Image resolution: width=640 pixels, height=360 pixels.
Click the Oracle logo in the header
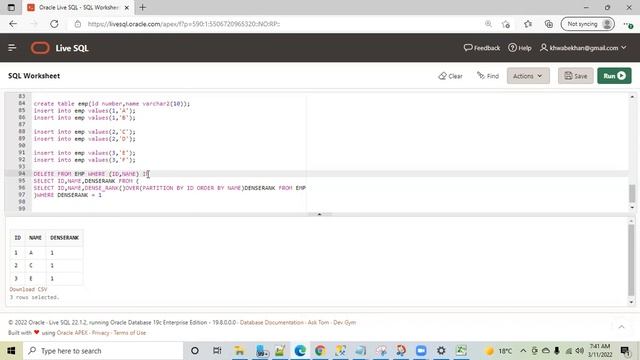(40, 48)
